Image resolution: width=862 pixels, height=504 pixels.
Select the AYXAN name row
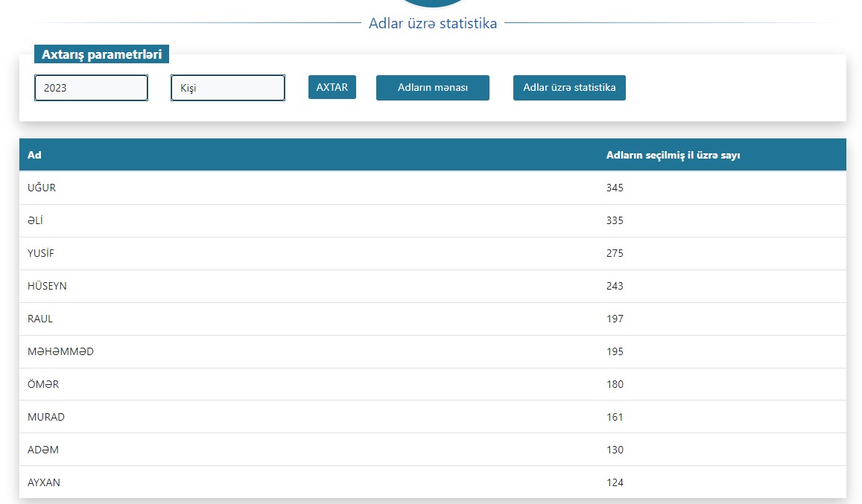coord(44,482)
